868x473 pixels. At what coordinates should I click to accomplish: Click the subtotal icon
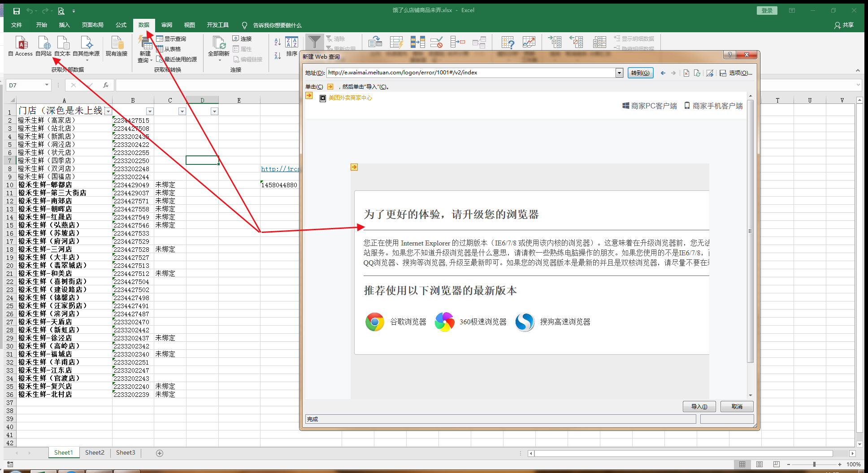[x=599, y=42]
